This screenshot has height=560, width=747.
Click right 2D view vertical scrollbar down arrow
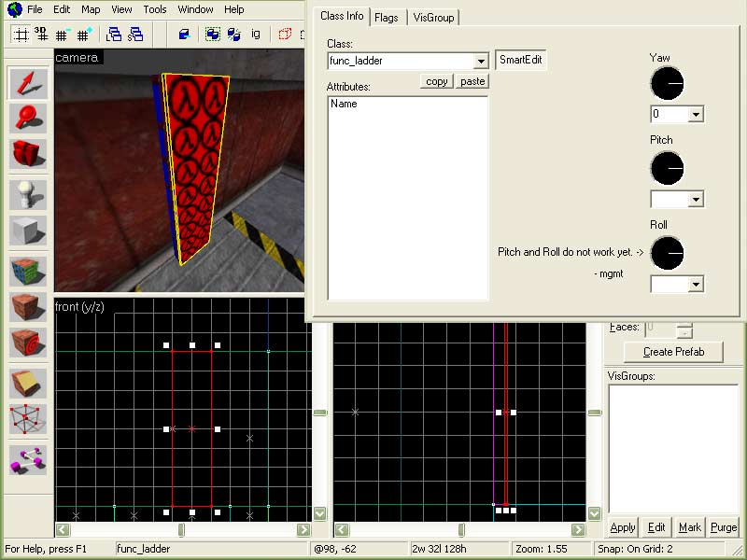coord(594,514)
